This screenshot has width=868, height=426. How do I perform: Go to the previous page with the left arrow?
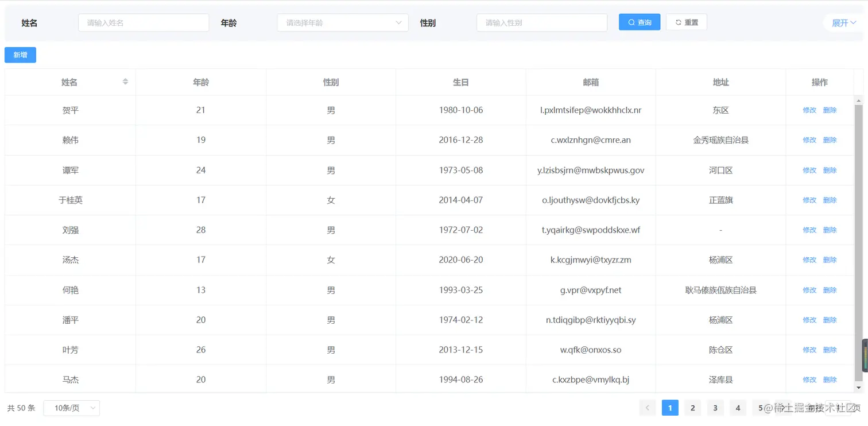pos(647,408)
